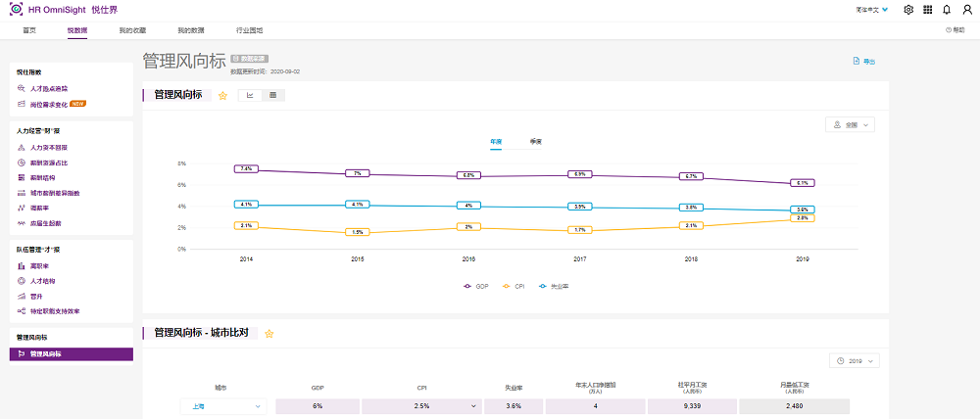Click the HR OmniSight logo icon
Screen dimensions: 980x419
pos(15,9)
